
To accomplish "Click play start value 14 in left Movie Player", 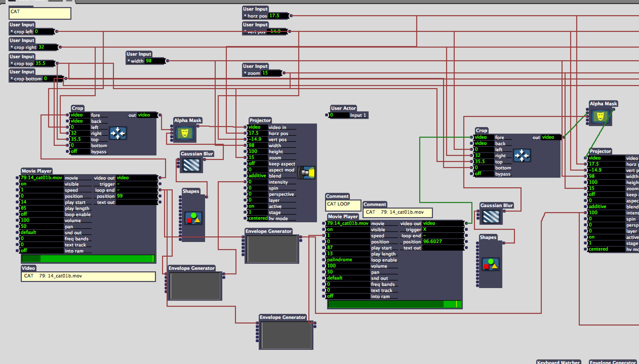I will pos(42,202).
